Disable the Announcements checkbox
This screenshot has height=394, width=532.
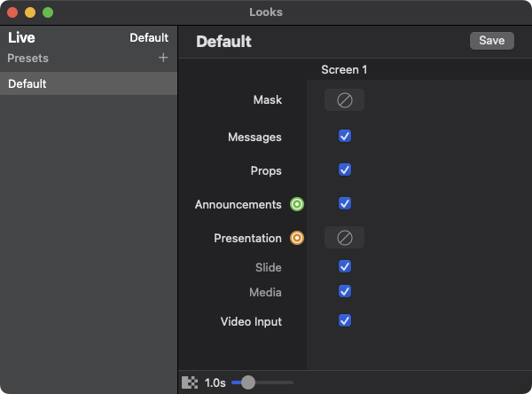coord(345,203)
